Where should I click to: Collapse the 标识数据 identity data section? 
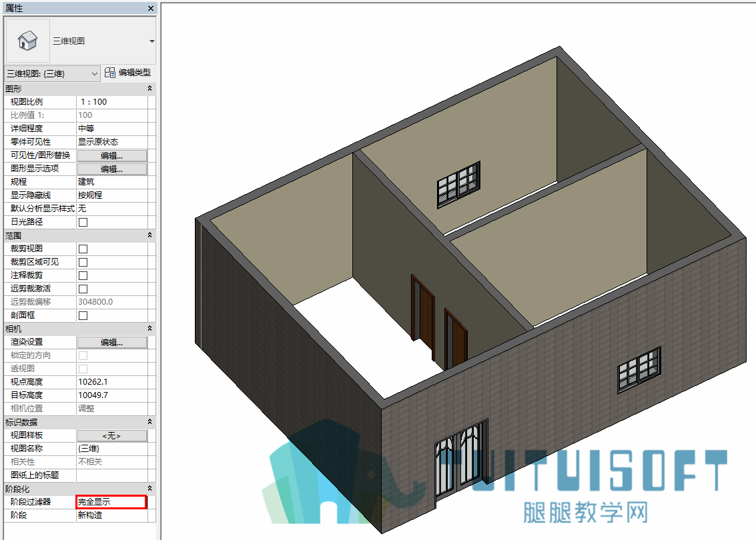[149, 422]
